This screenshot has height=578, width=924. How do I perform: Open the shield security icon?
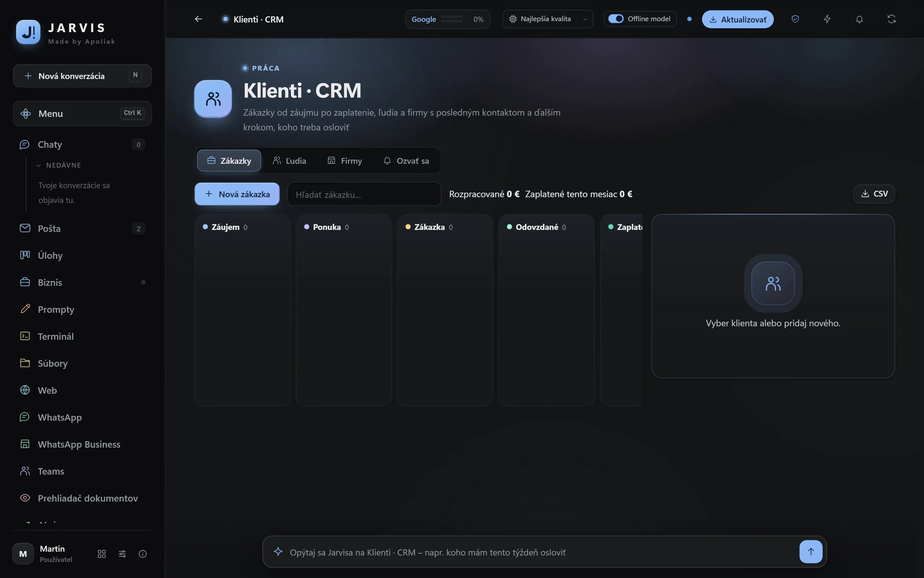coord(795,19)
